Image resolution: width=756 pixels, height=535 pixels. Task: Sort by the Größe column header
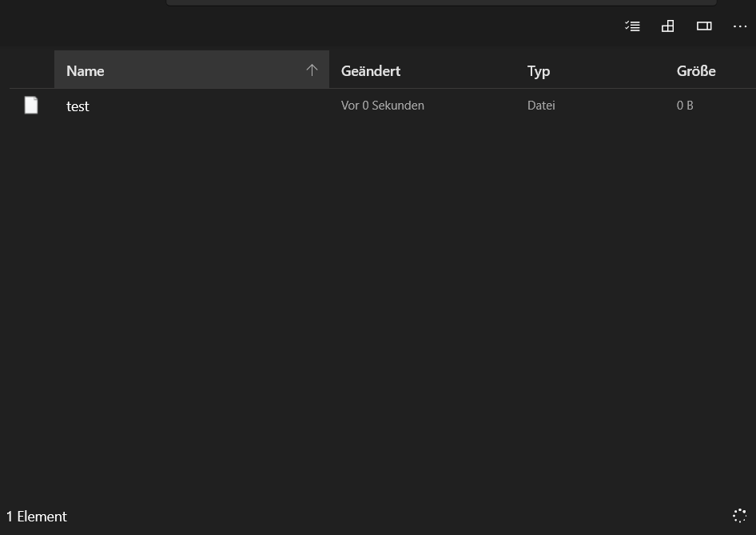(696, 71)
